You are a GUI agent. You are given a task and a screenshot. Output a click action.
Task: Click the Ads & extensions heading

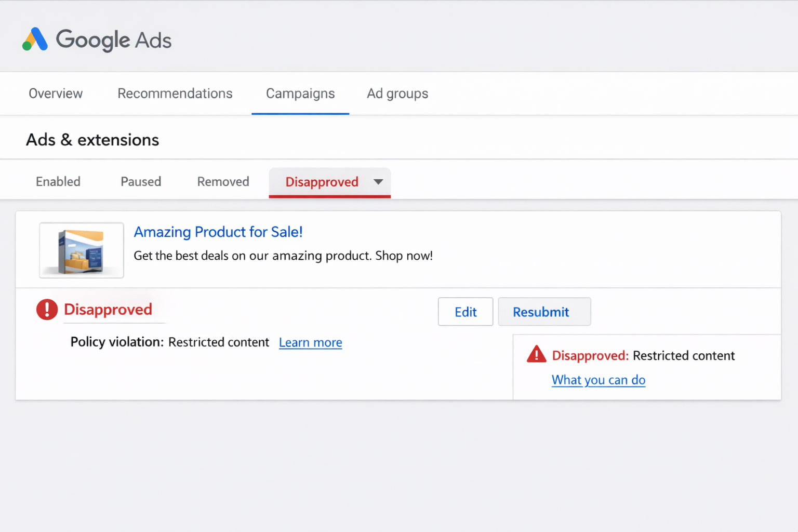pyautogui.click(x=92, y=139)
